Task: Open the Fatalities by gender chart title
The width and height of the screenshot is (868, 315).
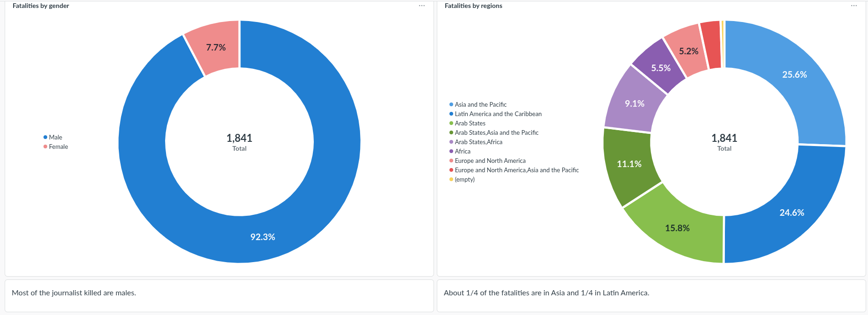Action: pyautogui.click(x=41, y=6)
